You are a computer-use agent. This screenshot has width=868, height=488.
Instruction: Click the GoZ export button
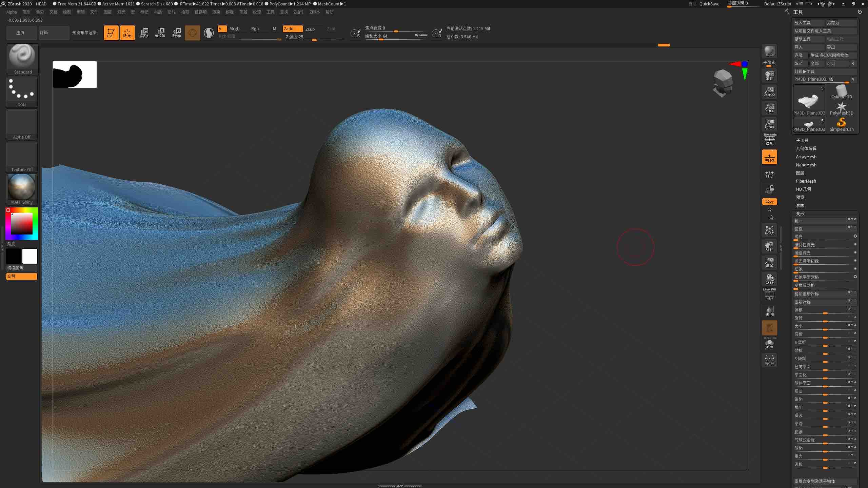(799, 63)
